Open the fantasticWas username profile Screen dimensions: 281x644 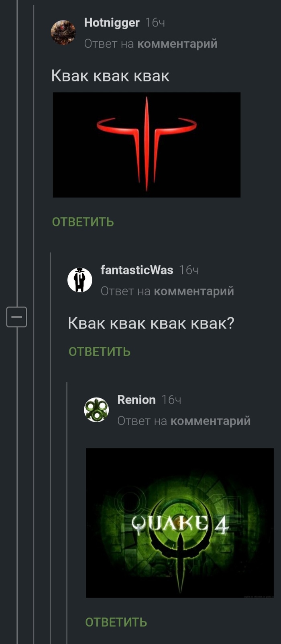click(137, 270)
